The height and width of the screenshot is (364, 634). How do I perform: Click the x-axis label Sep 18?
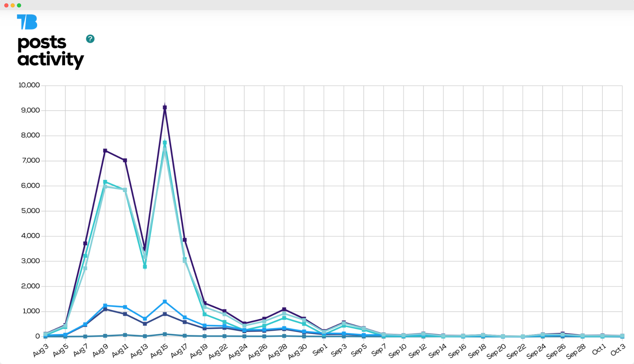pos(478,351)
